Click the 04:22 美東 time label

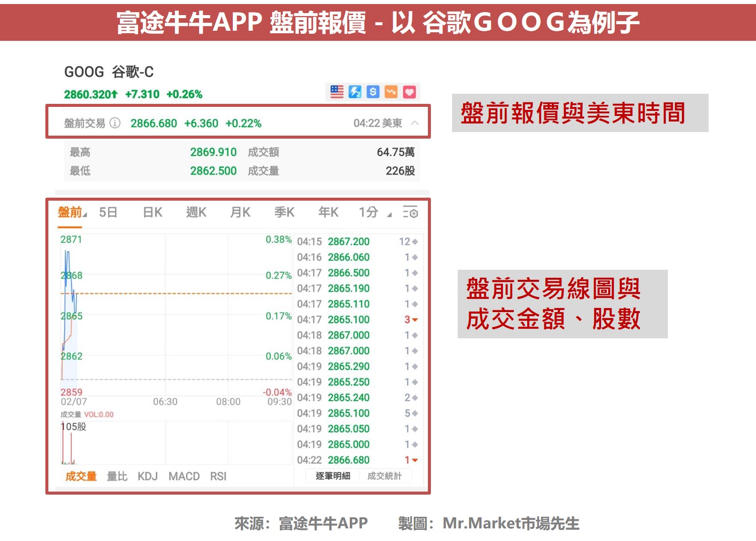pos(377,124)
